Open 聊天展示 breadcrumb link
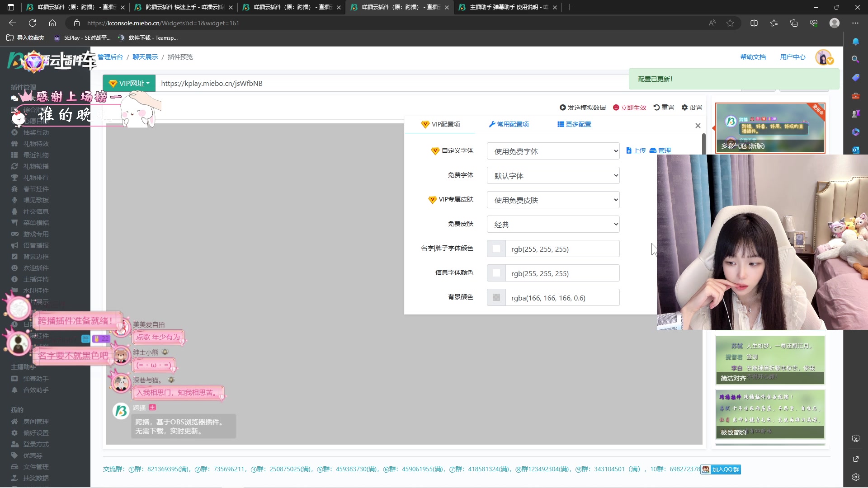This screenshot has height=488, width=868. click(145, 57)
